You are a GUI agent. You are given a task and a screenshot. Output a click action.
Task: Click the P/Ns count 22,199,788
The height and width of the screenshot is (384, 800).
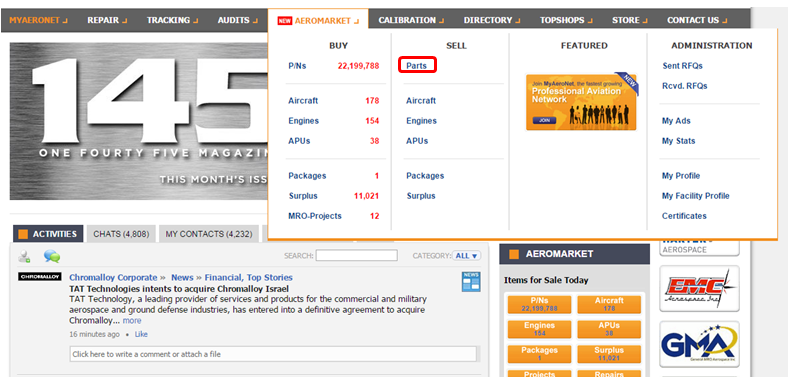(x=358, y=66)
